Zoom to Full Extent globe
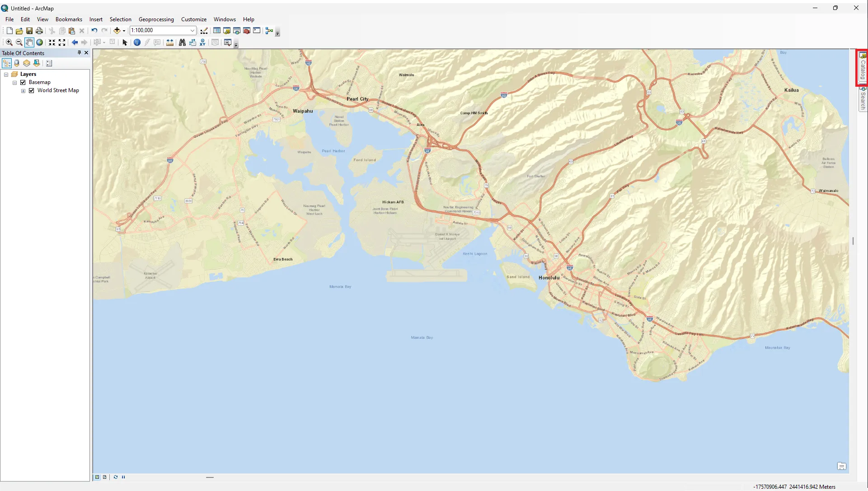Image resolution: width=868 pixels, height=491 pixels. pos(39,42)
